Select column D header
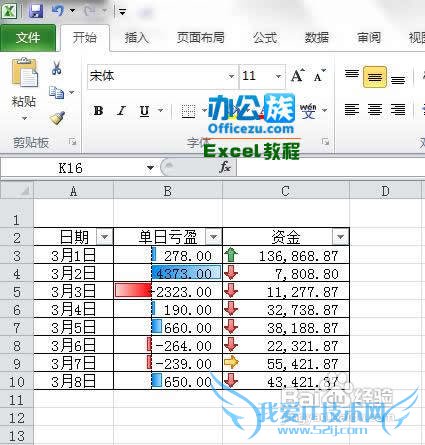The width and height of the screenshot is (425, 445). (x=385, y=191)
